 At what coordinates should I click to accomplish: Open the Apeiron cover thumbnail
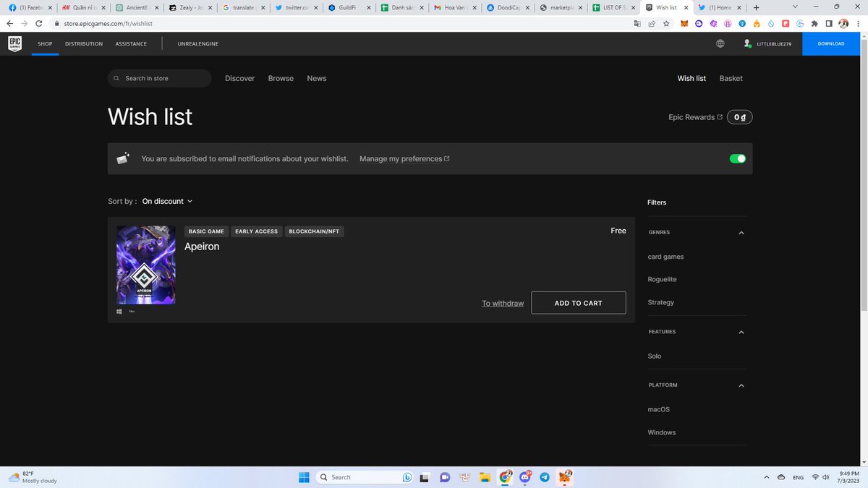click(145, 265)
